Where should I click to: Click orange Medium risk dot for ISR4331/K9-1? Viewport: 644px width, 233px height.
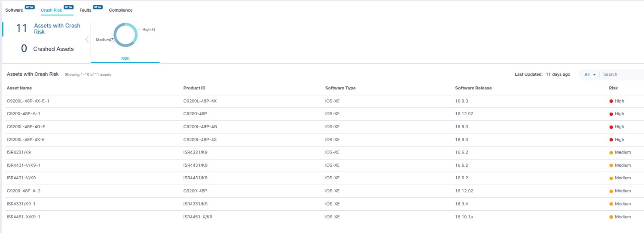[611, 204]
